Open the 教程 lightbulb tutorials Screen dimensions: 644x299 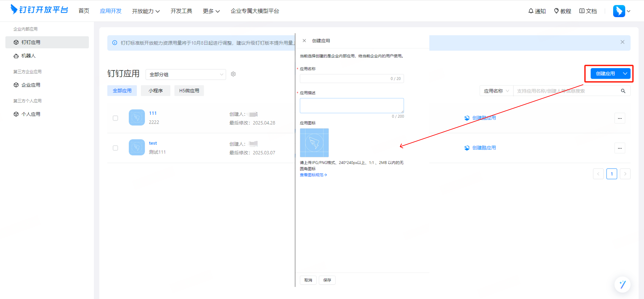click(x=562, y=11)
